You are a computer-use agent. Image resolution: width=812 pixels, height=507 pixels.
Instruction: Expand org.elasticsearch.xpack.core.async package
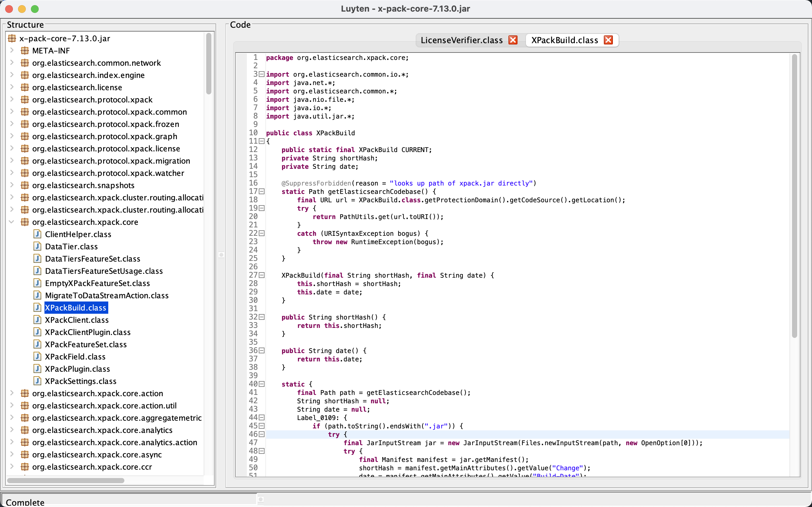click(x=12, y=454)
